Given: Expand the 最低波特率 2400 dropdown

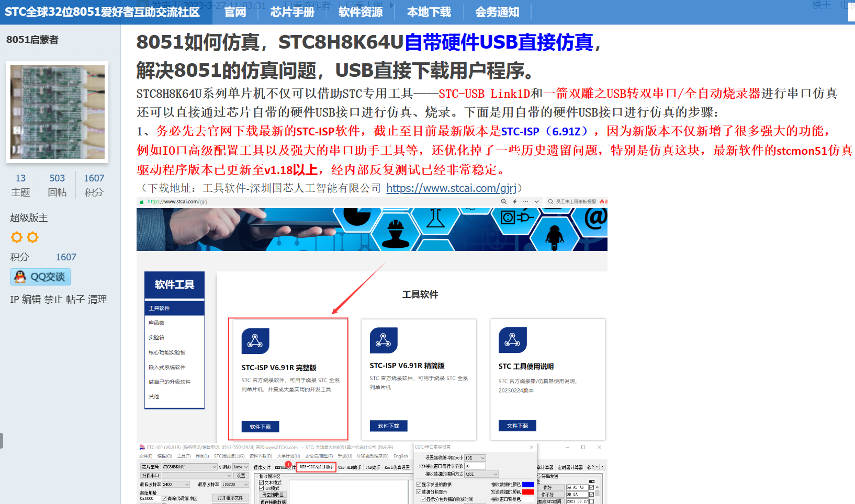Looking at the screenshot, I should (187, 485).
